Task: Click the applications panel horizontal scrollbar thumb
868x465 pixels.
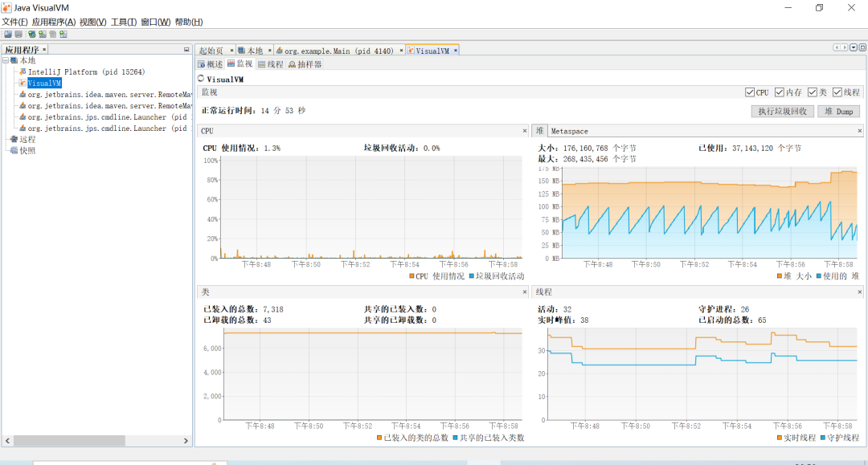Action: (x=69, y=441)
